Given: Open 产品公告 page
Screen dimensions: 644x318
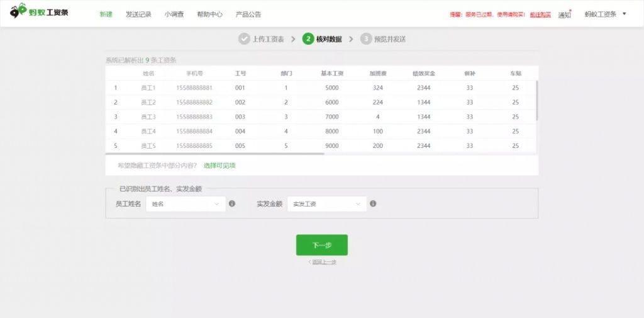Looking at the screenshot, I should (x=248, y=14).
